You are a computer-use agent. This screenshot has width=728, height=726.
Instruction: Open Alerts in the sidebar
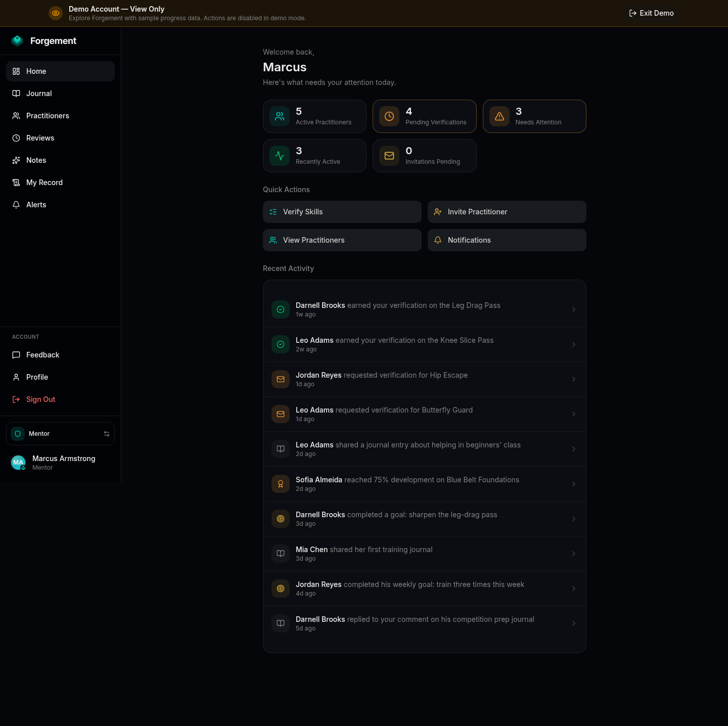tap(60, 205)
